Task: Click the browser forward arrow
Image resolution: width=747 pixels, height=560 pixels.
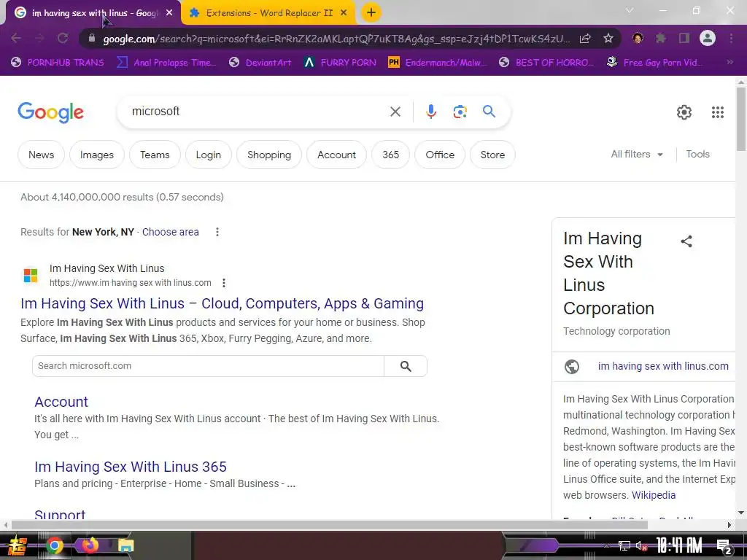Action: 39,38
